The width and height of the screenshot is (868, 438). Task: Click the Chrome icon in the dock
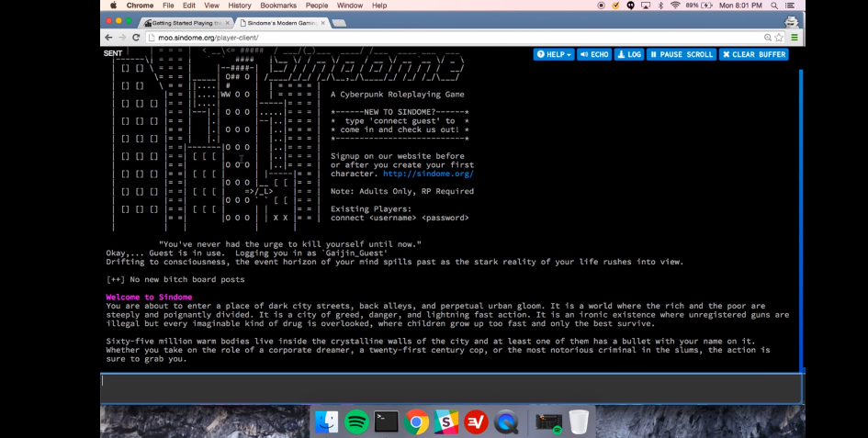(416, 422)
